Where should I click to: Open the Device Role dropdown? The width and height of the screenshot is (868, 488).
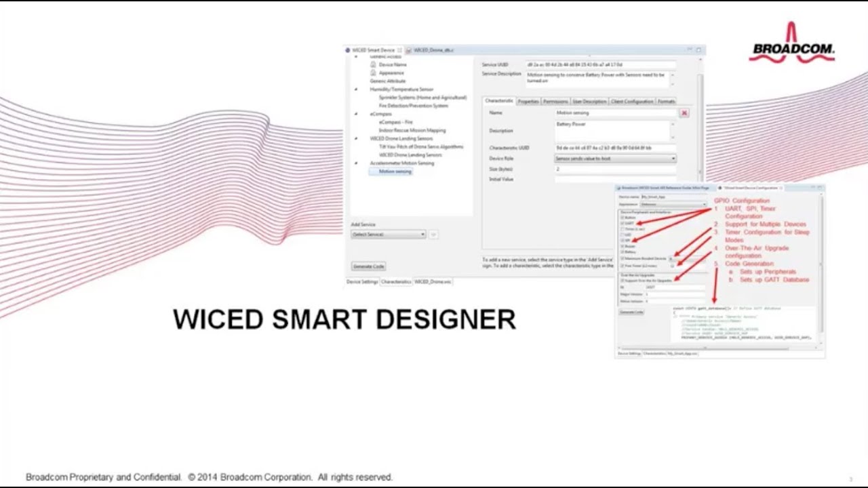615,159
